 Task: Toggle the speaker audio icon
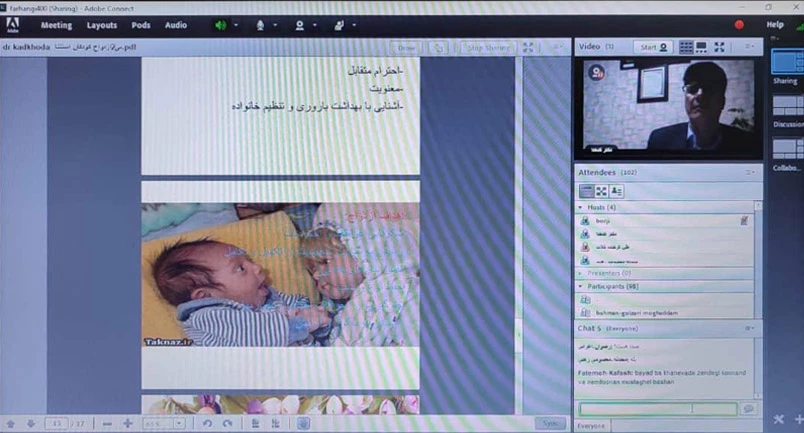[x=220, y=25]
